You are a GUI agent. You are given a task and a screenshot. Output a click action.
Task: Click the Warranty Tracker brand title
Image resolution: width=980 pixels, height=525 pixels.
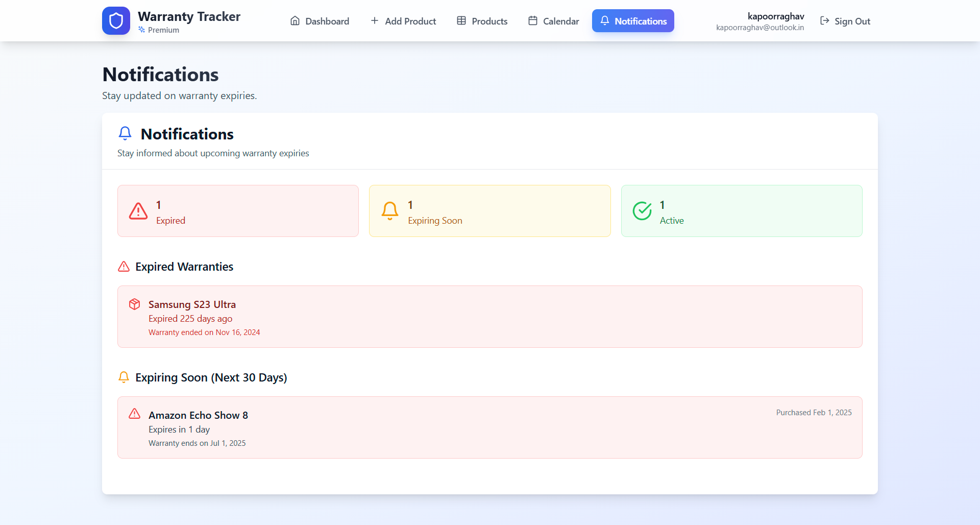tap(189, 16)
